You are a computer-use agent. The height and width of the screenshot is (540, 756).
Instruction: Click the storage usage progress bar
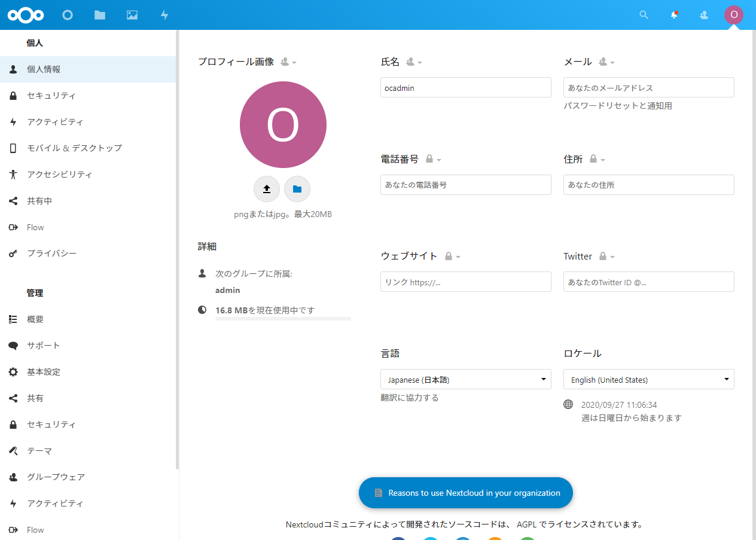(x=283, y=319)
